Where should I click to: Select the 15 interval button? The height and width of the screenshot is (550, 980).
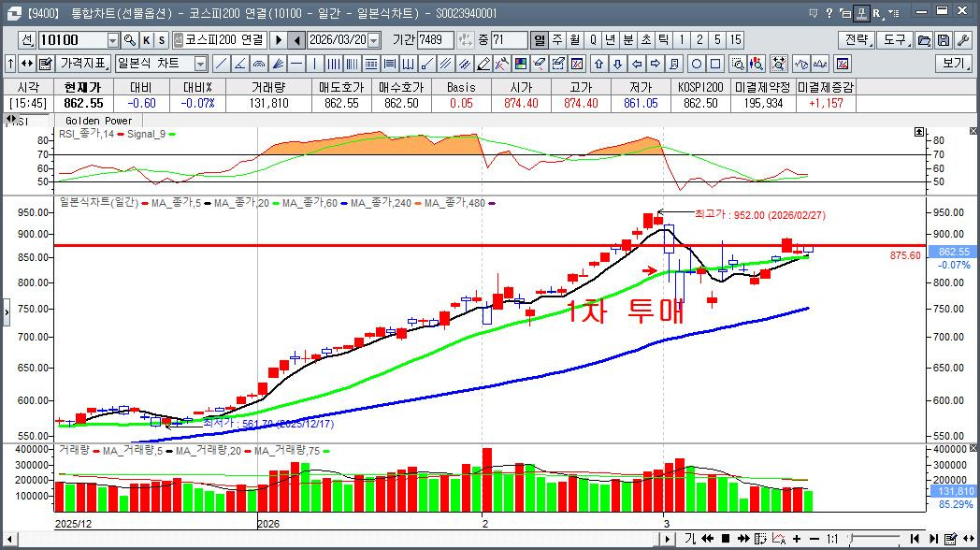[x=736, y=40]
